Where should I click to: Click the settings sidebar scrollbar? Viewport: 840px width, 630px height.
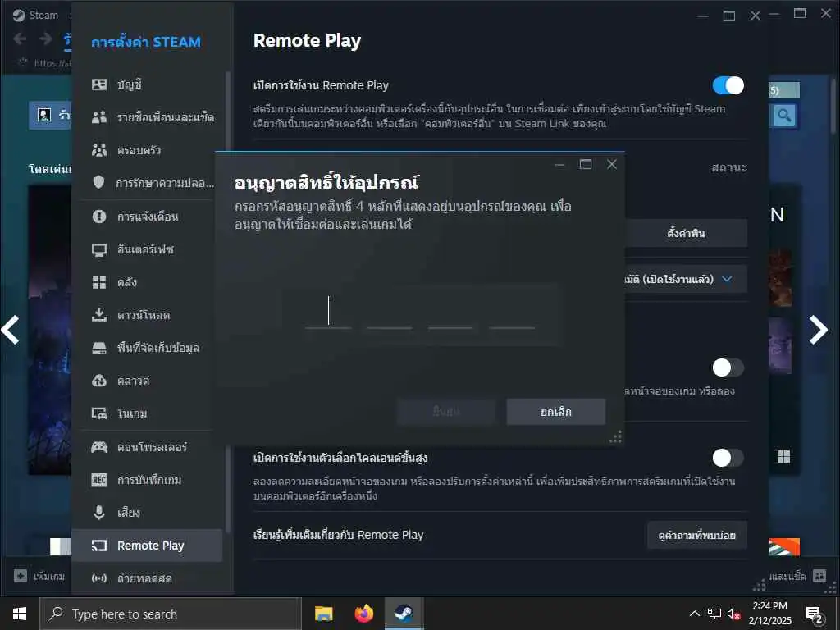[x=228, y=300]
